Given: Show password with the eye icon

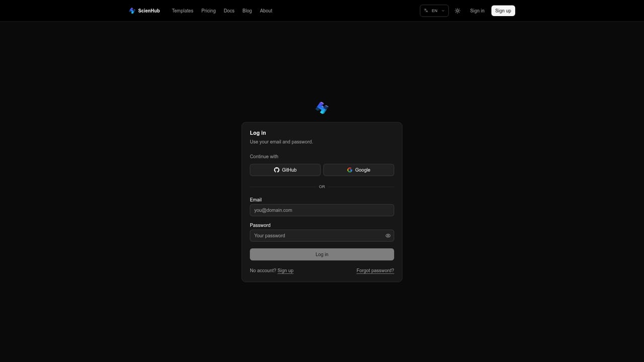Looking at the screenshot, I should [x=388, y=236].
